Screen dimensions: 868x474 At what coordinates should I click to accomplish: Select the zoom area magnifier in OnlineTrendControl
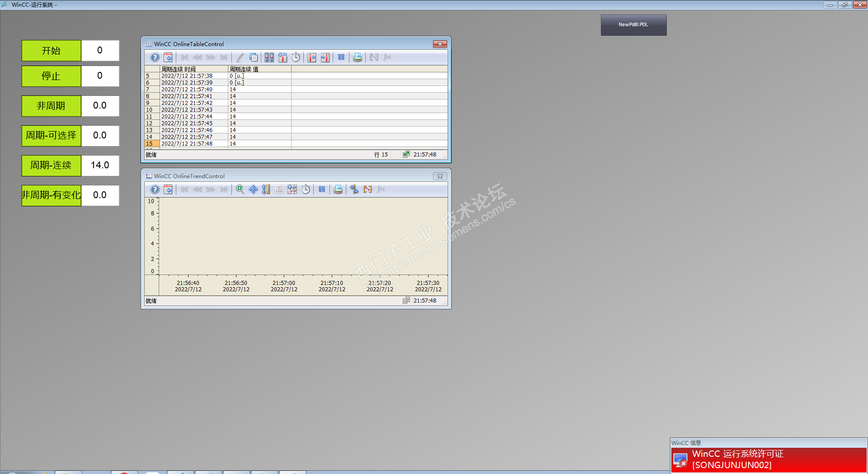coord(240,190)
